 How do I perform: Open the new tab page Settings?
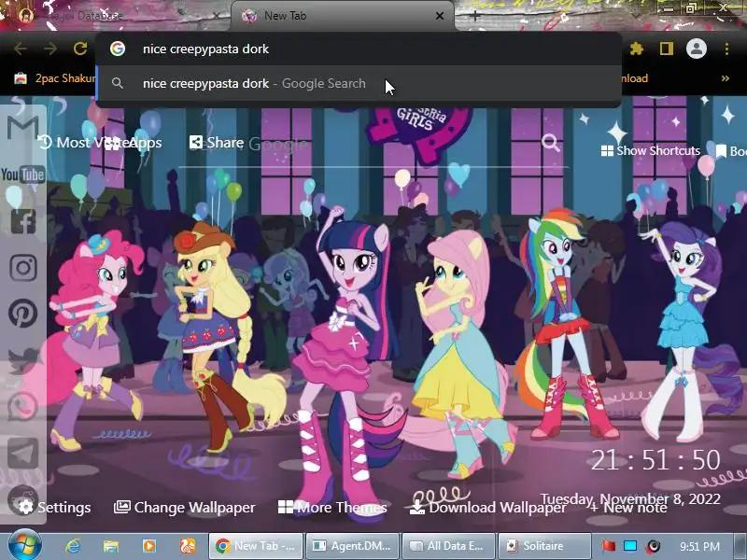[54, 507]
